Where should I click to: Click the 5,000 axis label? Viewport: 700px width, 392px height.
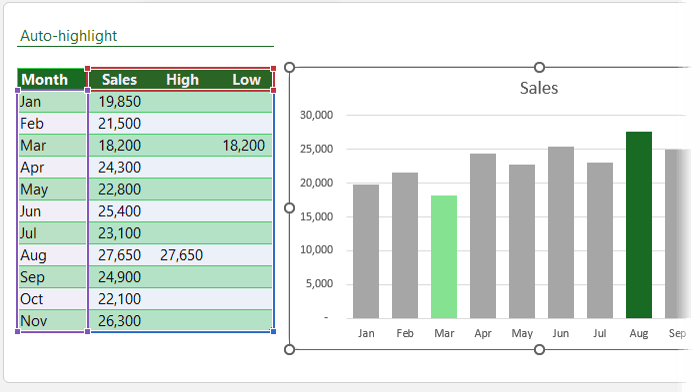point(319,284)
